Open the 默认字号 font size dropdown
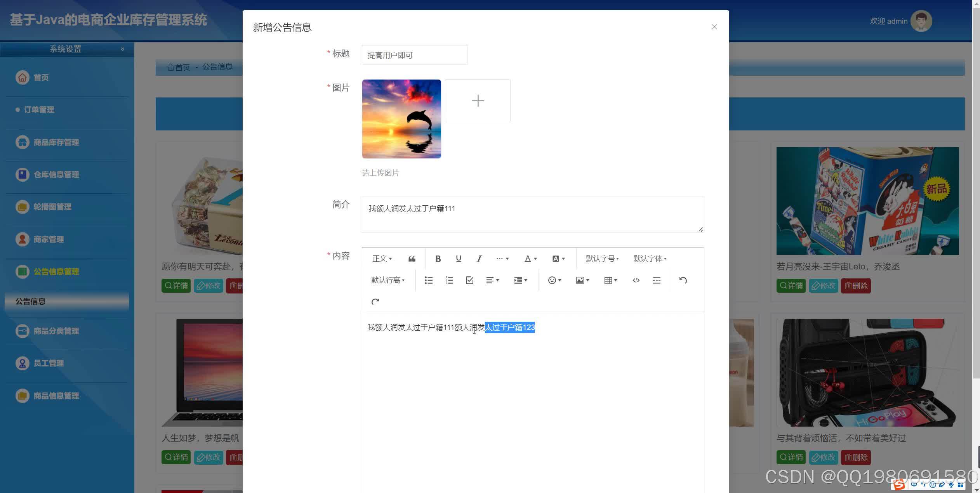This screenshot has height=493, width=980. click(x=601, y=258)
